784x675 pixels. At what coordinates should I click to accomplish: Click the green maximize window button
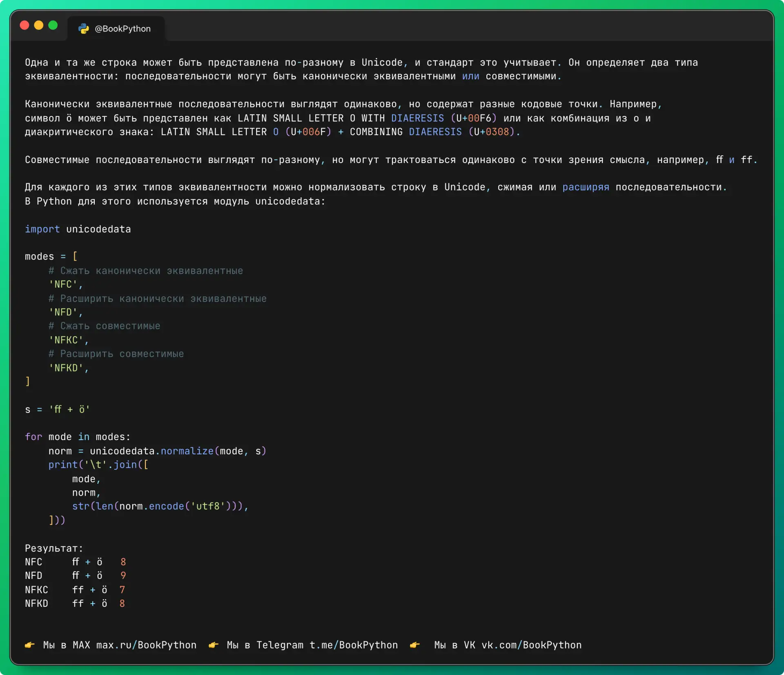click(53, 25)
